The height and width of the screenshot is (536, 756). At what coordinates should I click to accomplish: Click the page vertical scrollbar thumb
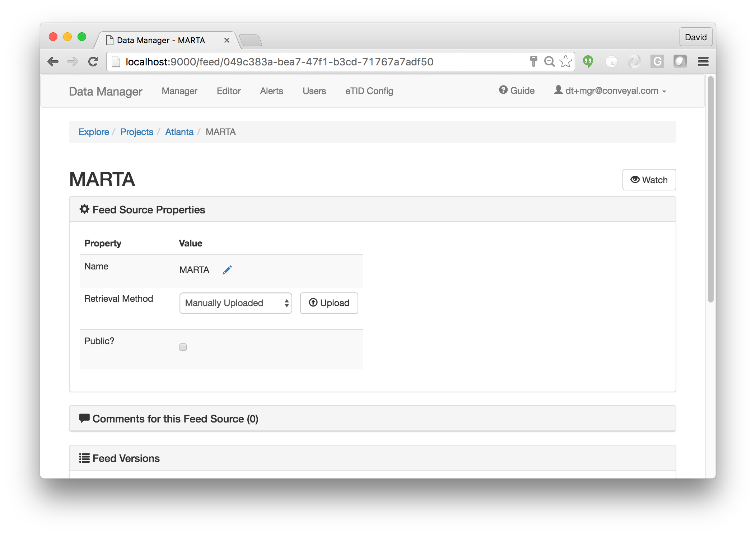(x=710, y=189)
